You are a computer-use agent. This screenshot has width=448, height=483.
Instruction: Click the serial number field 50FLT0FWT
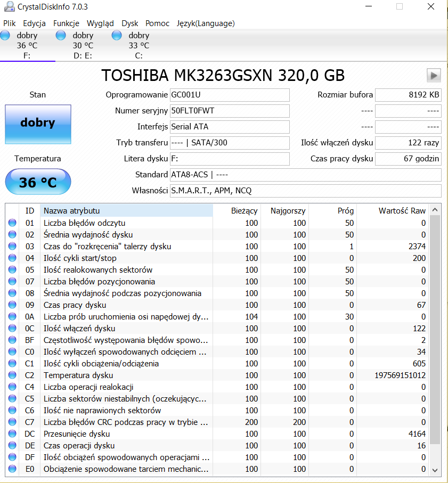[x=230, y=111]
